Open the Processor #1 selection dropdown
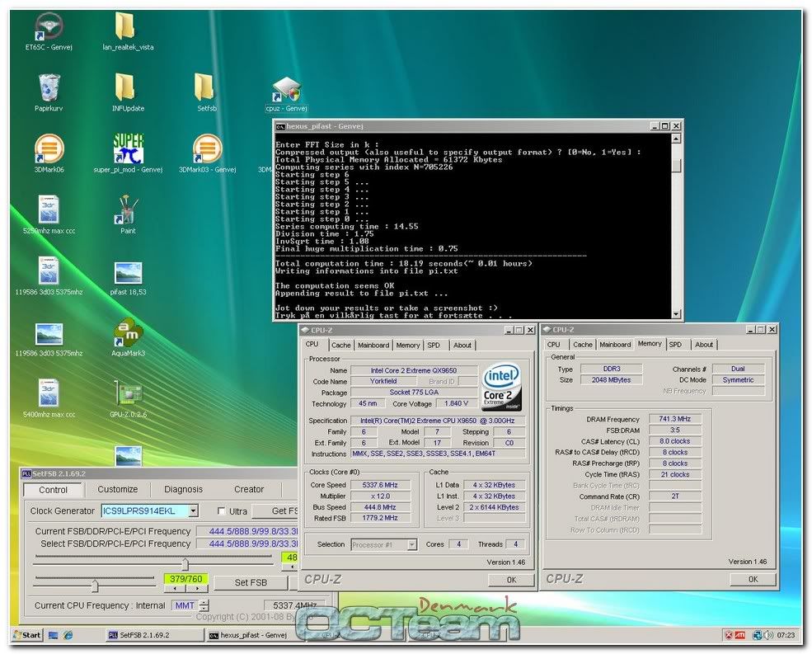Viewport: 812px width, 654px height. pyautogui.click(x=411, y=544)
